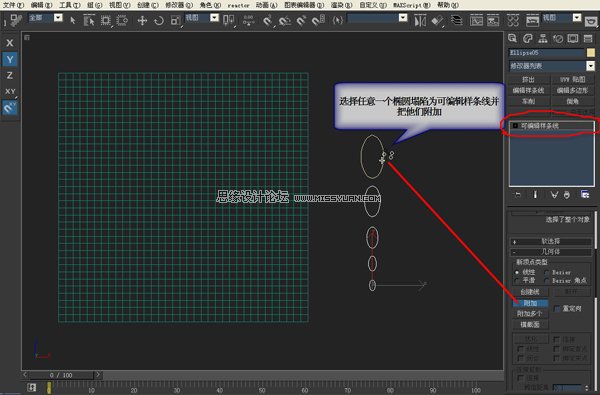600x395 pixels.
Task: Open the reference coordinate system 视图 dropdown
Action: tap(215, 18)
